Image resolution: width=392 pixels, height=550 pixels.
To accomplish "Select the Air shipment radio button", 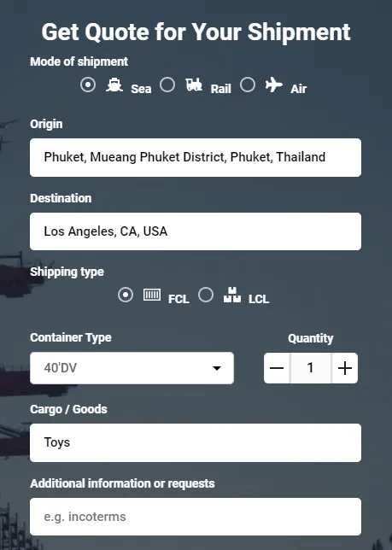I will coord(248,85).
